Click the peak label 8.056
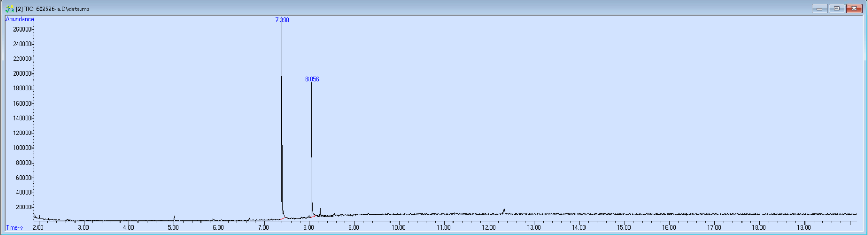Image resolution: width=868 pixels, height=235 pixels. coord(312,79)
